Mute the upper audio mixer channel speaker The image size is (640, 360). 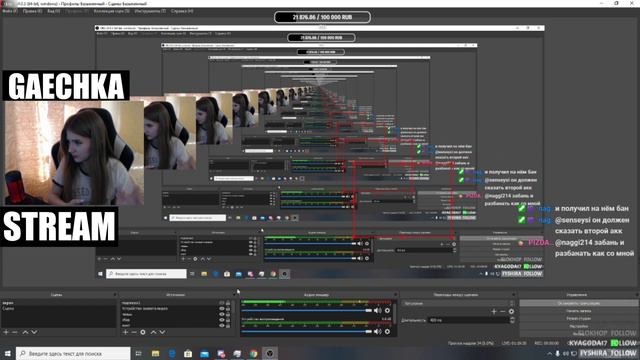point(378,311)
